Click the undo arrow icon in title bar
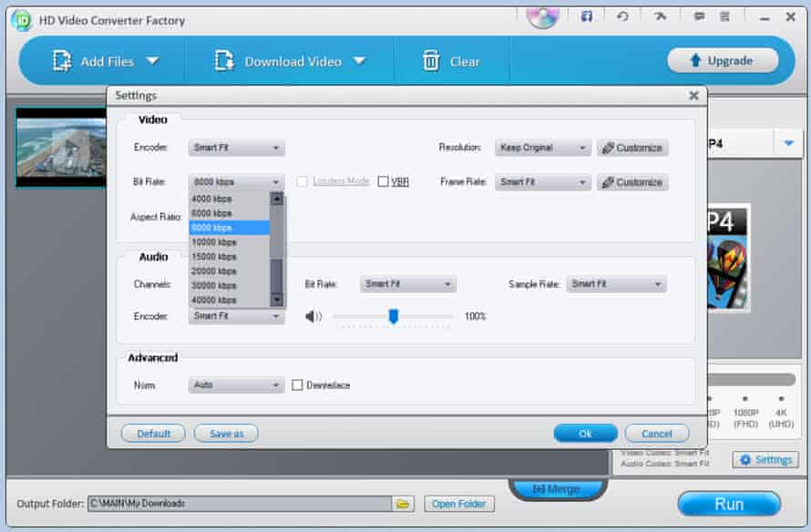The width and height of the screenshot is (811, 532). click(622, 16)
